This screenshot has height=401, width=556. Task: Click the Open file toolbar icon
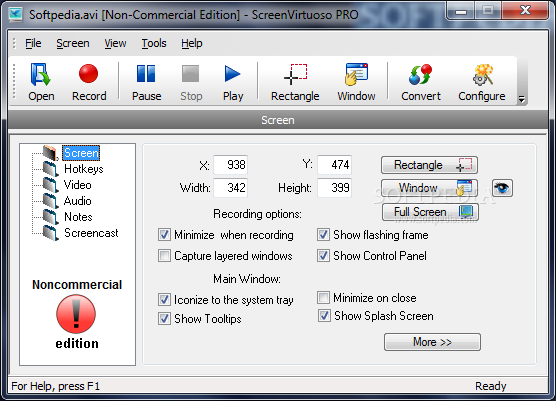(x=41, y=82)
